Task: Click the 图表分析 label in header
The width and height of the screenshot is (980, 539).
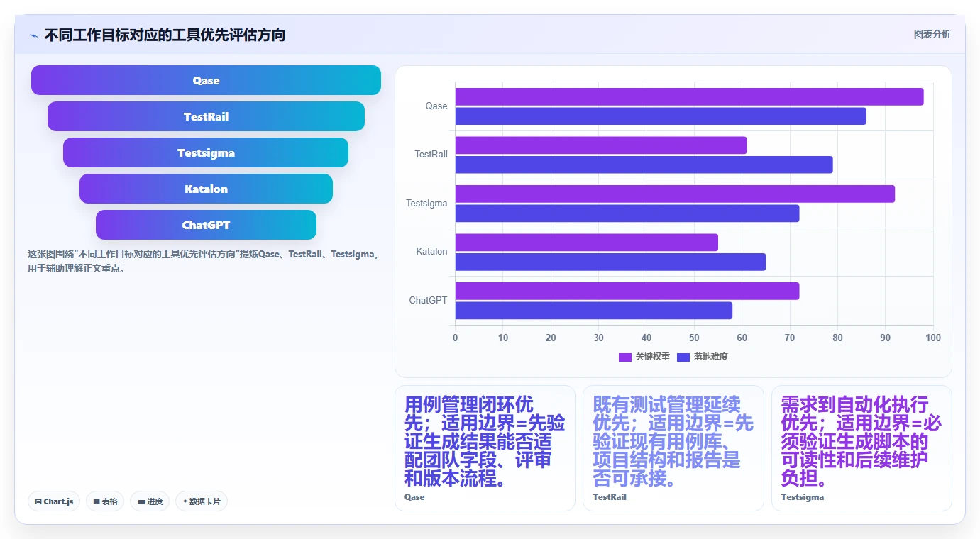Action: 932,34
